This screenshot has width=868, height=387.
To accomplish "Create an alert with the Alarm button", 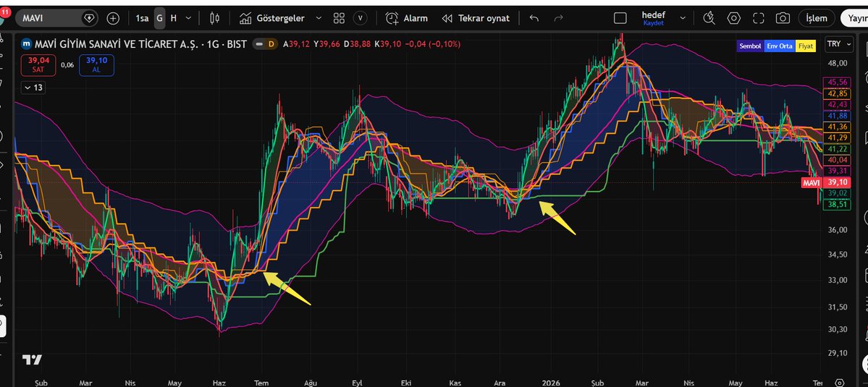I will click(x=407, y=18).
